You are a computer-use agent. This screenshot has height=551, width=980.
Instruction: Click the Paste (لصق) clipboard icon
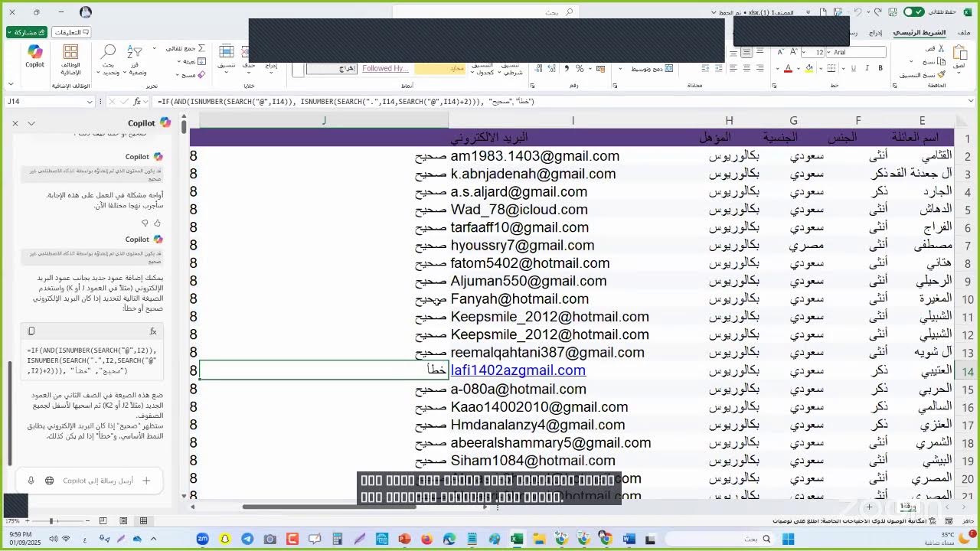pos(960,54)
